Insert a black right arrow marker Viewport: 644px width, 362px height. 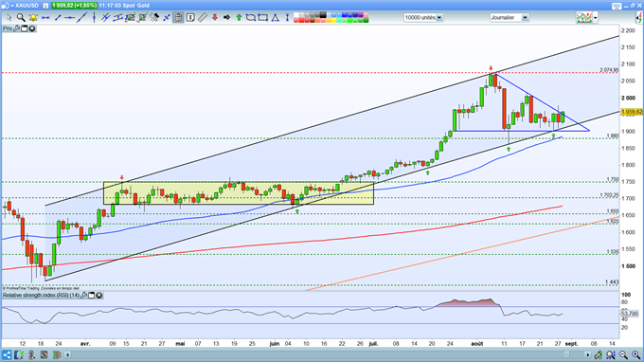(226, 18)
